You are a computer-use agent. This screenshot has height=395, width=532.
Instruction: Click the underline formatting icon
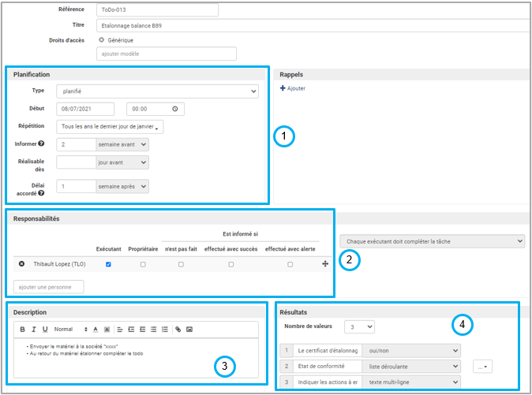point(45,329)
